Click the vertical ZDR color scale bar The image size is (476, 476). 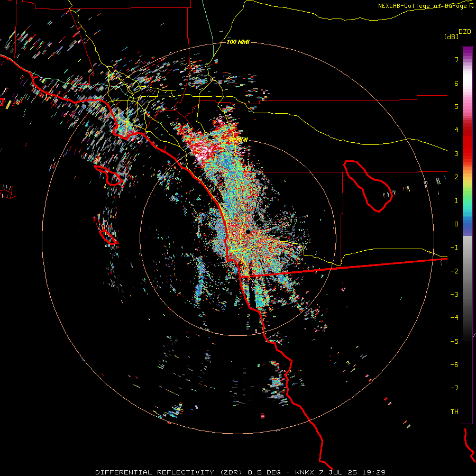point(467,235)
